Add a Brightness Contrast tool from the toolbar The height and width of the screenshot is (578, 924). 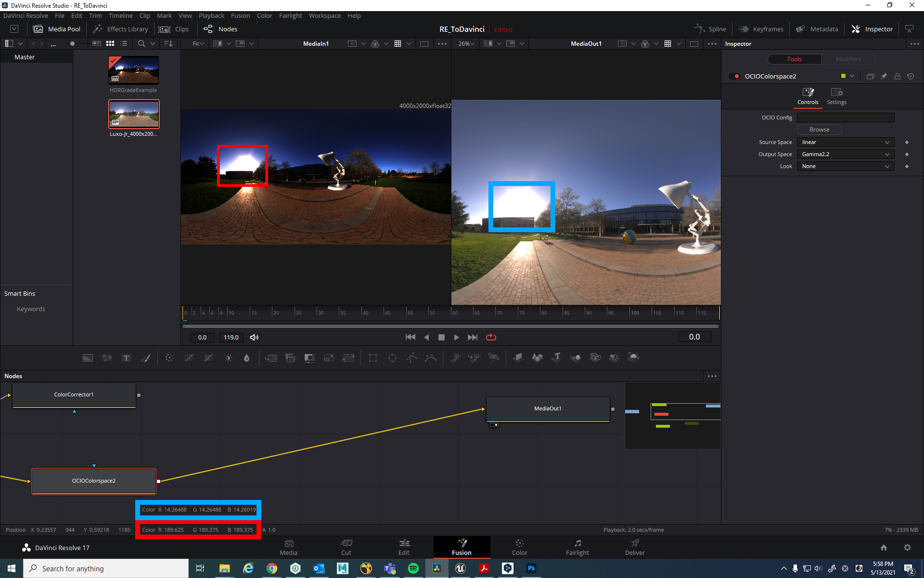228,358
